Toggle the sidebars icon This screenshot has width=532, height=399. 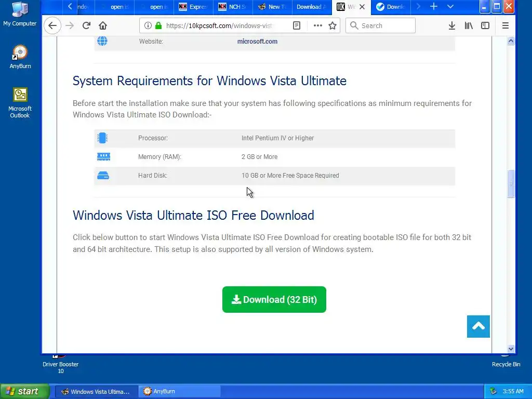[x=485, y=25]
